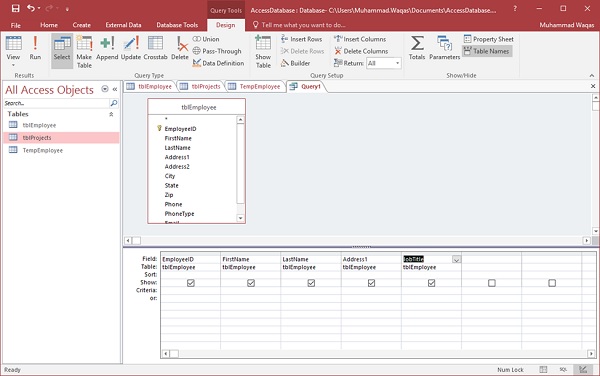The image size is (600, 376).
Task: Collapse the ribbon with the arrow
Action: click(592, 75)
